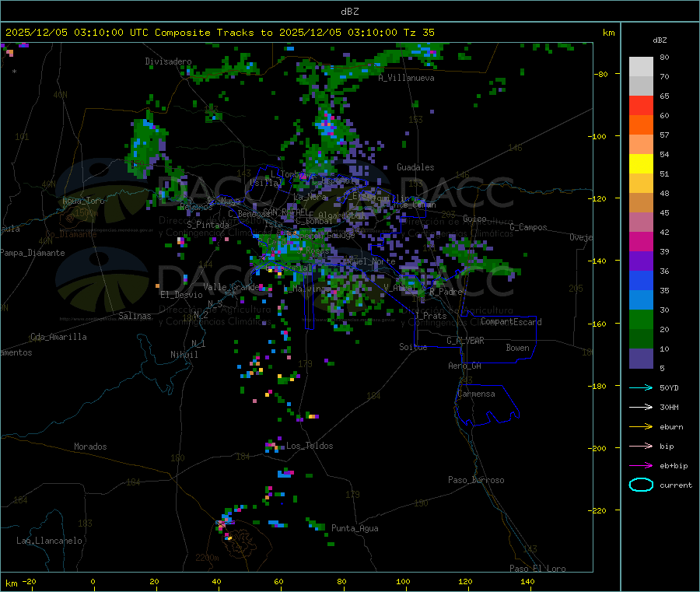Viewport: 700px width, 592px height.
Task: Click the 42 dBZ pink color swatch
Action: (641, 222)
